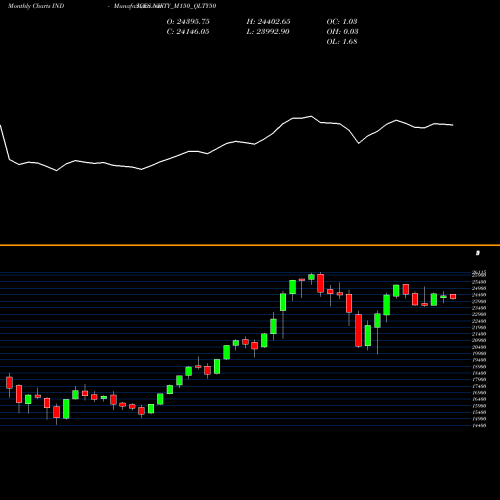The height and width of the screenshot is (500, 500).
Task: Click the topmost price axis label 26115
Action: [x=479, y=273]
